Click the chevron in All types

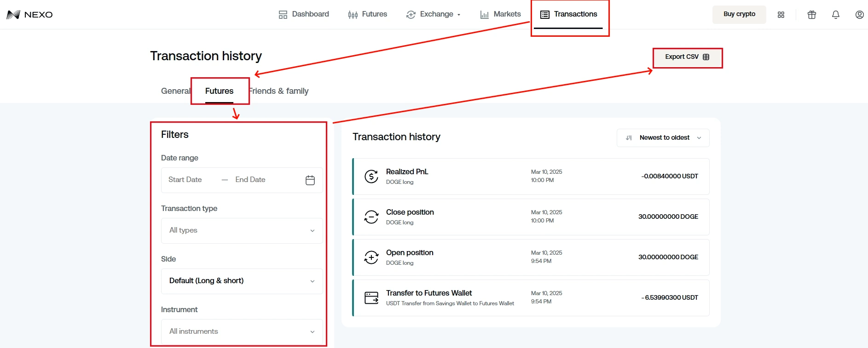(312, 231)
